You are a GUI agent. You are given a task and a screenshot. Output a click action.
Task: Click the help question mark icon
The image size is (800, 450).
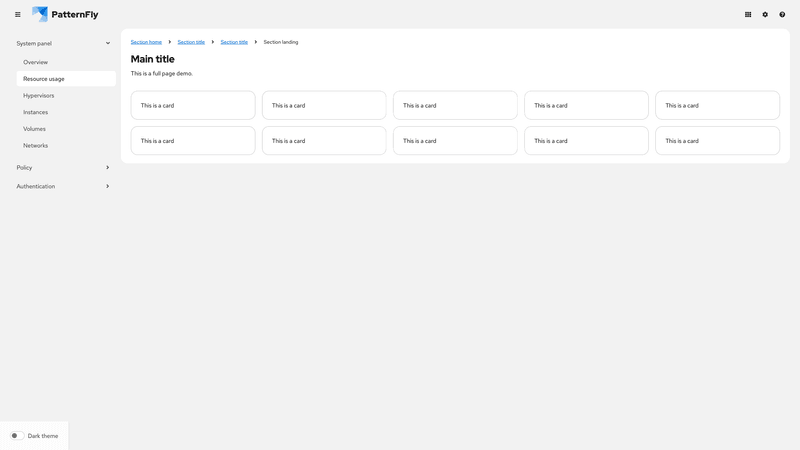782,15
